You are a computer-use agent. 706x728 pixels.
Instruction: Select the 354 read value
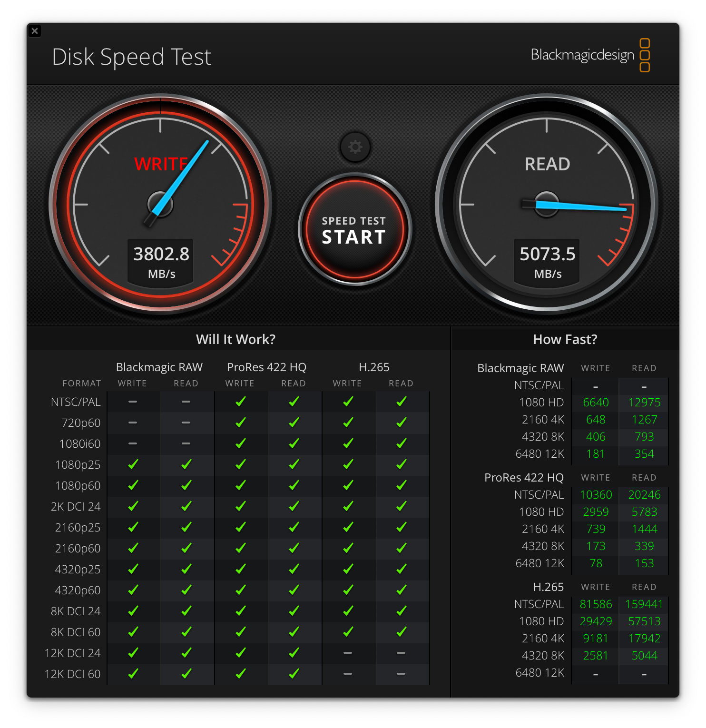(x=644, y=454)
